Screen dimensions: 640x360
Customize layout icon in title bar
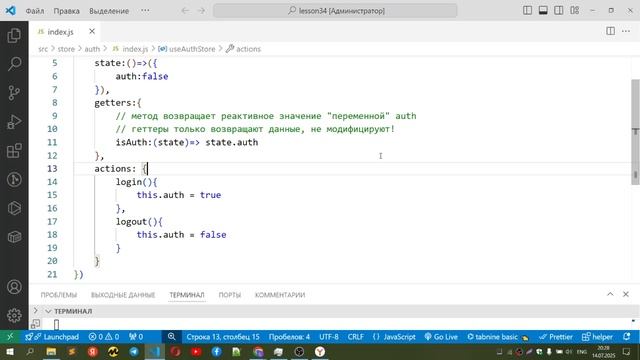click(x=575, y=11)
